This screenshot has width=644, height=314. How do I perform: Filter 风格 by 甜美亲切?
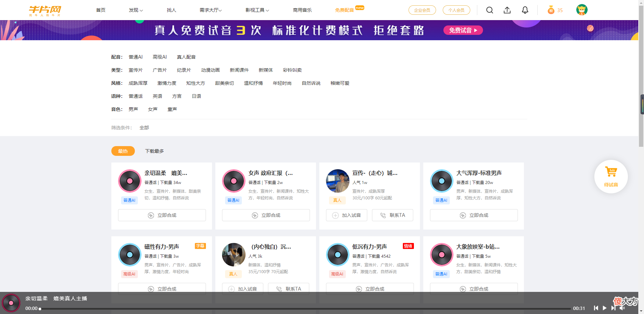click(224, 83)
